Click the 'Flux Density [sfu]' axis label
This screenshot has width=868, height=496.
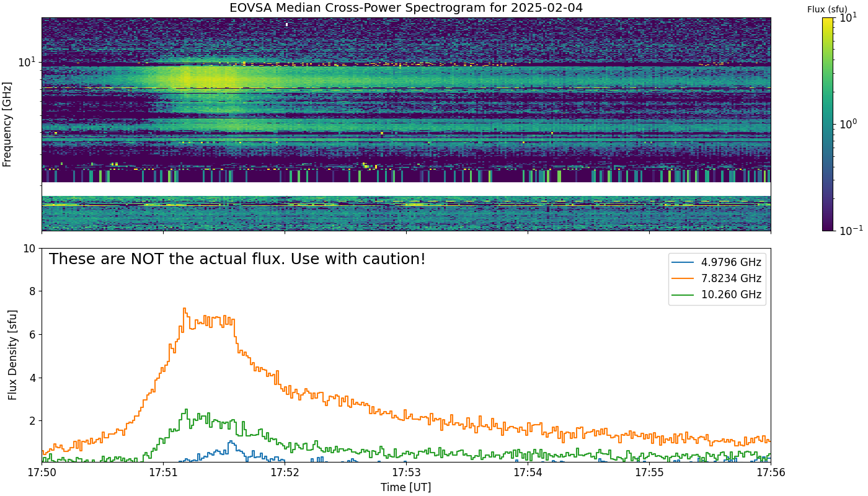[12, 355]
